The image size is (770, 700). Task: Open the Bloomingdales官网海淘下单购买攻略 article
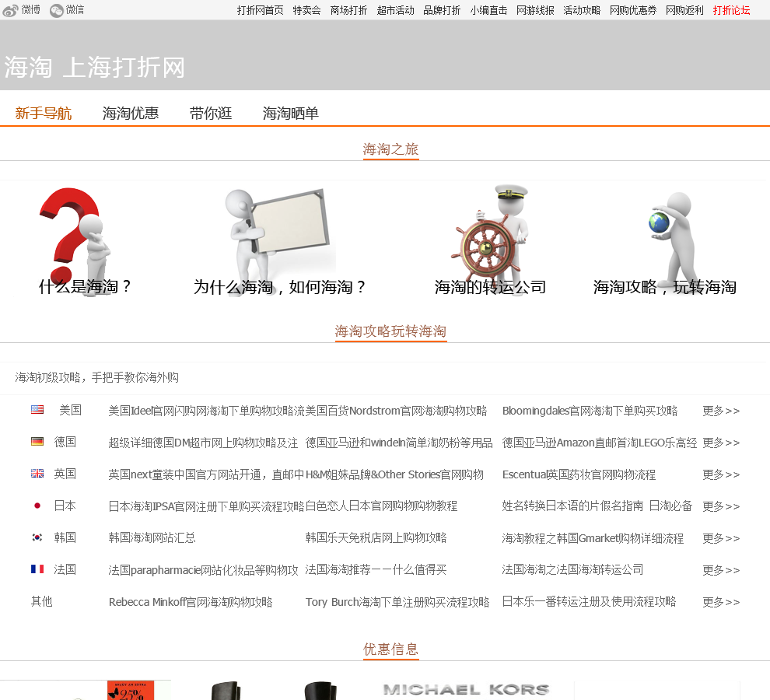point(590,411)
